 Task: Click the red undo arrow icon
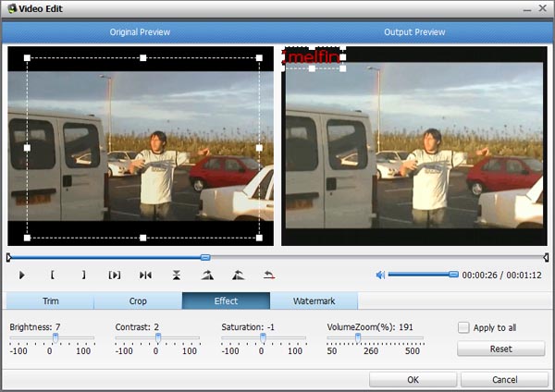(269, 275)
